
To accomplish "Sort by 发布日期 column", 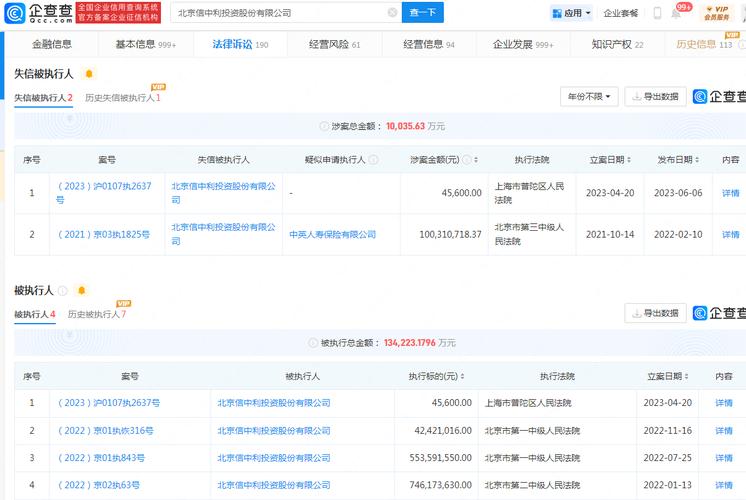I will pyautogui.click(x=697, y=160).
